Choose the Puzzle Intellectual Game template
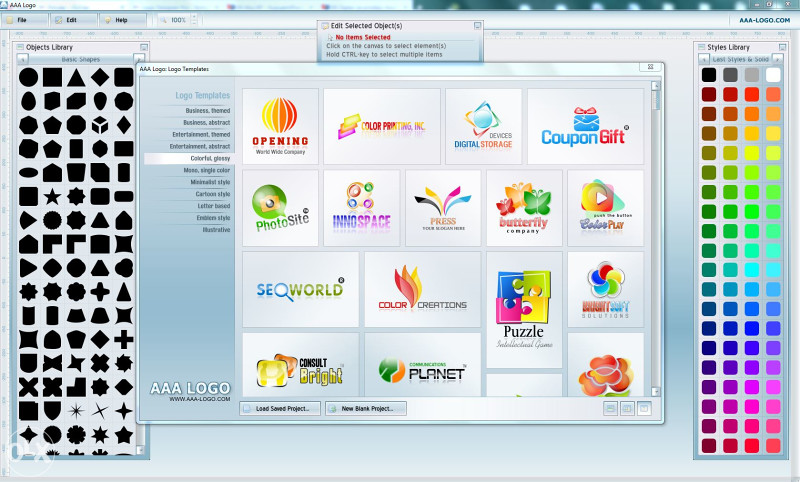Viewport: 800px width, 482px height. coord(524,310)
